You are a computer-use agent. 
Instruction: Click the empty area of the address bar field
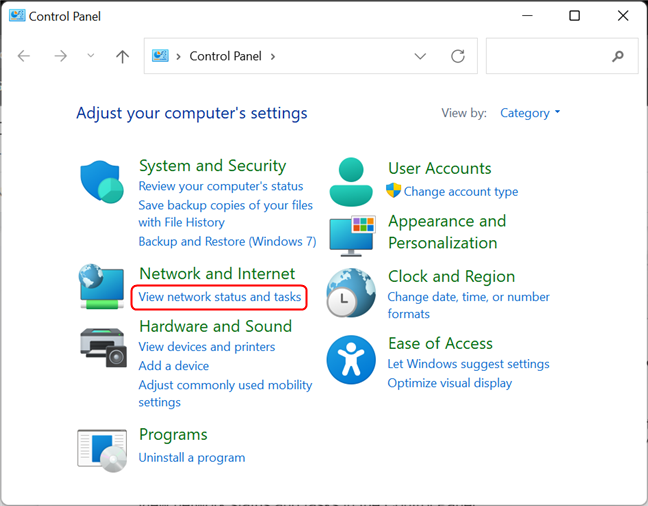(x=343, y=56)
